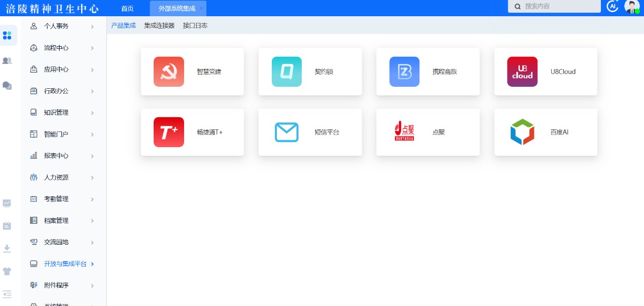644x306 pixels.
Task: Expand the 个人事务 menu chevron
Action: pyautogui.click(x=92, y=26)
